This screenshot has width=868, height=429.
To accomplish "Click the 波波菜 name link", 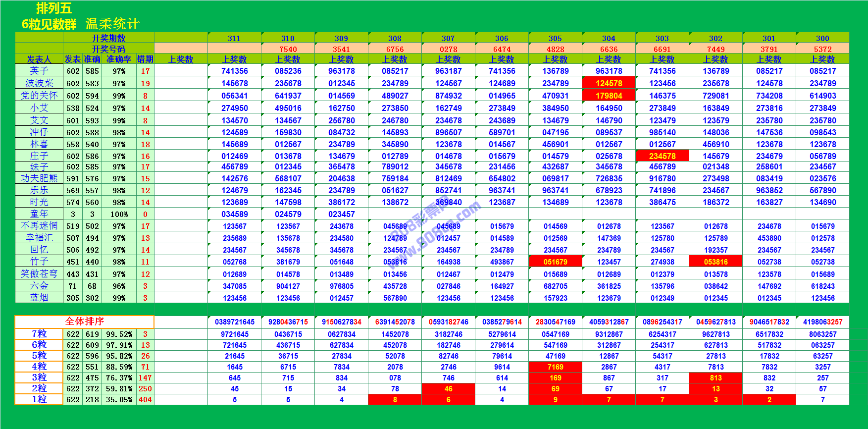I will [x=39, y=83].
